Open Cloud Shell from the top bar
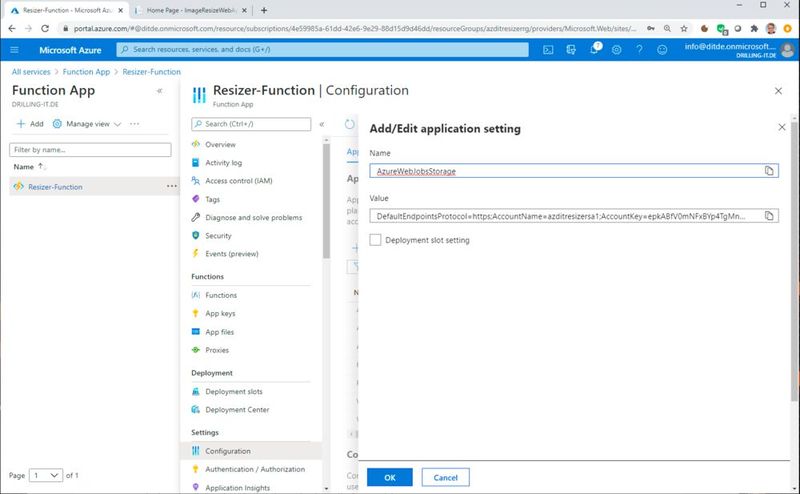Image resolution: width=800 pixels, height=494 pixels. pyautogui.click(x=548, y=50)
